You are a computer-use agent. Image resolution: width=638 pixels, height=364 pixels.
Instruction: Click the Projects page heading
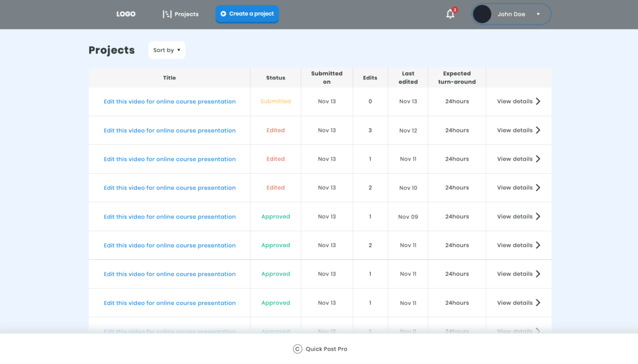[x=112, y=50]
